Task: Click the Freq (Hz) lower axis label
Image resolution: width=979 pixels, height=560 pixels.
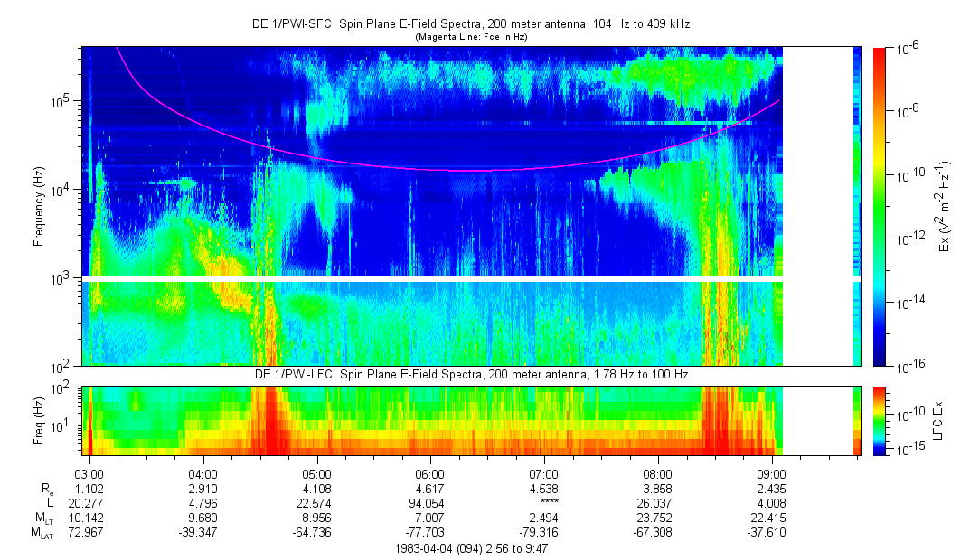Action: (x=39, y=421)
